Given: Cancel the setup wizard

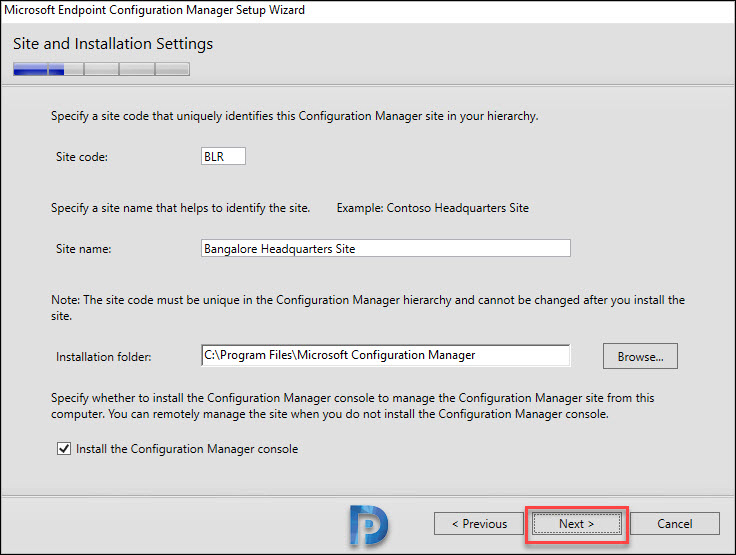Looking at the screenshot, I should click(x=675, y=524).
